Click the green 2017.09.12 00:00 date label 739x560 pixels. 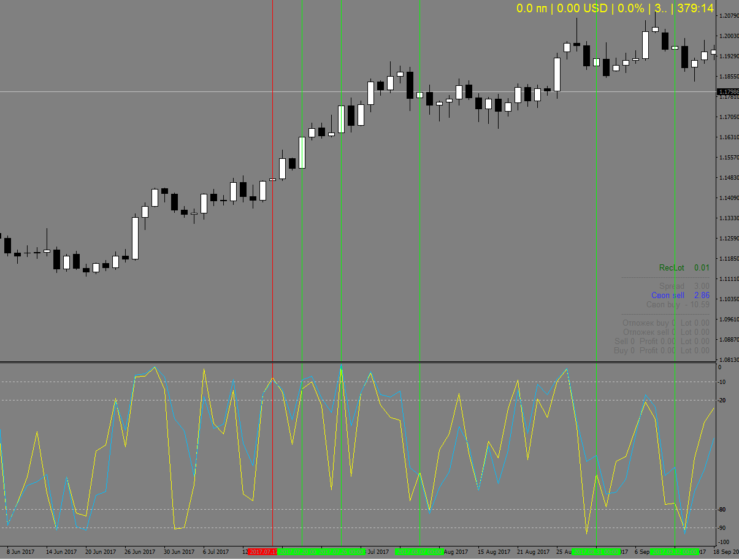[x=675, y=552]
